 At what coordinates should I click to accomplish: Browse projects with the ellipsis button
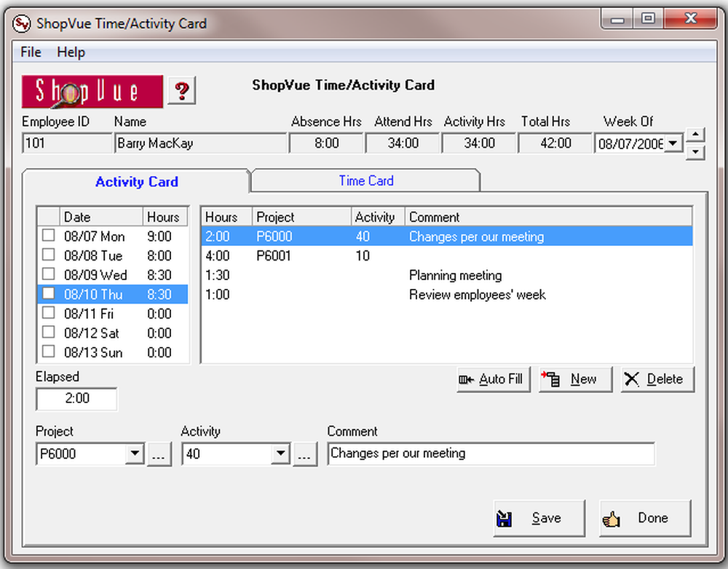coord(159,454)
